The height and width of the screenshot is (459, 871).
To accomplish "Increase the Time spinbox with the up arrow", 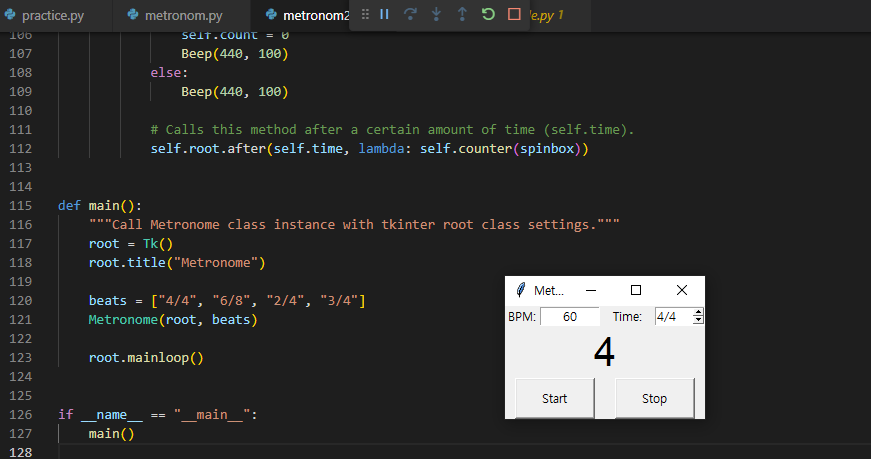I will point(698,312).
